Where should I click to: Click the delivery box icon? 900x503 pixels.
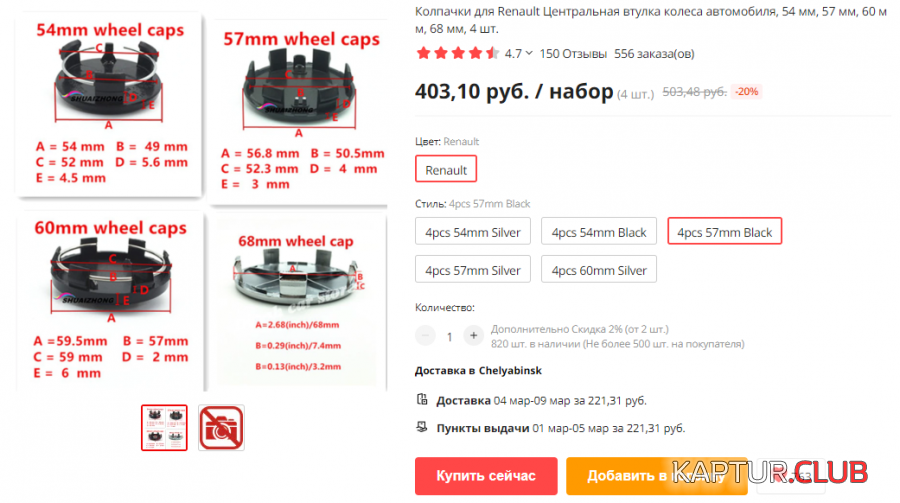pos(422,400)
